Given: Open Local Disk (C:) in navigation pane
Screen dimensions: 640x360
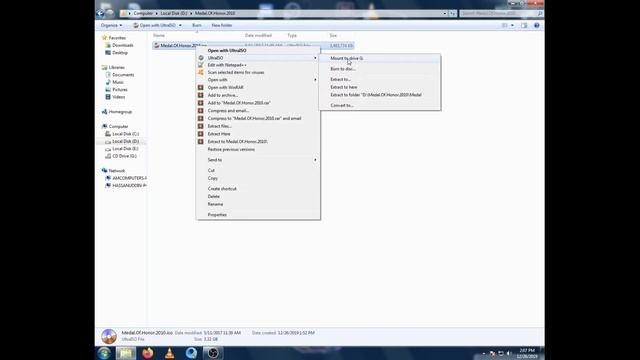Looking at the screenshot, I should pos(125,134).
